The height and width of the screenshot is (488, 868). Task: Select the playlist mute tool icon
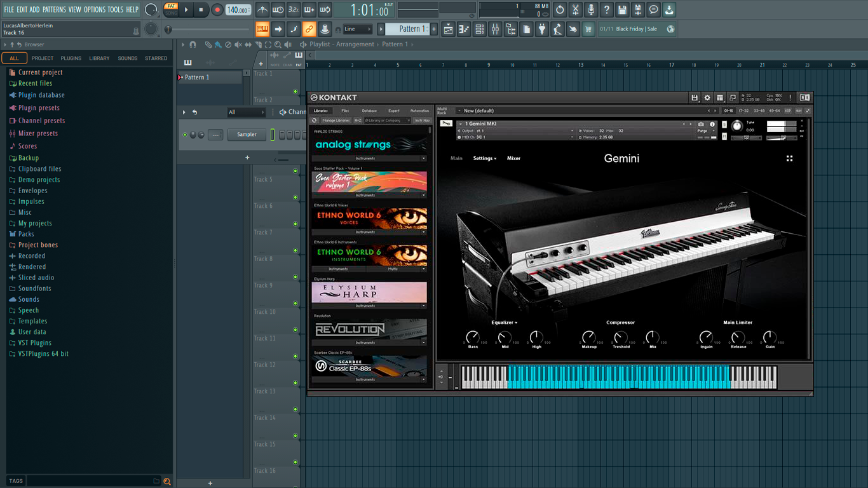coord(238,44)
